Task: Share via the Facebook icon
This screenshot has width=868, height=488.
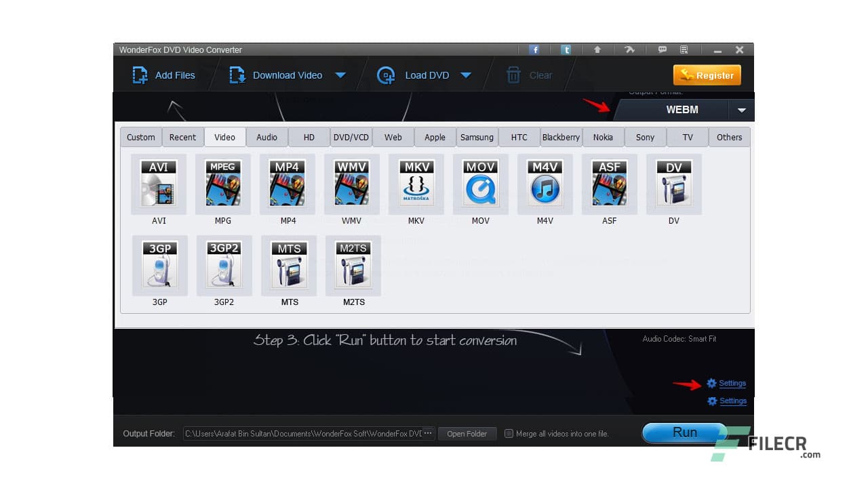Action: [534, 49]
